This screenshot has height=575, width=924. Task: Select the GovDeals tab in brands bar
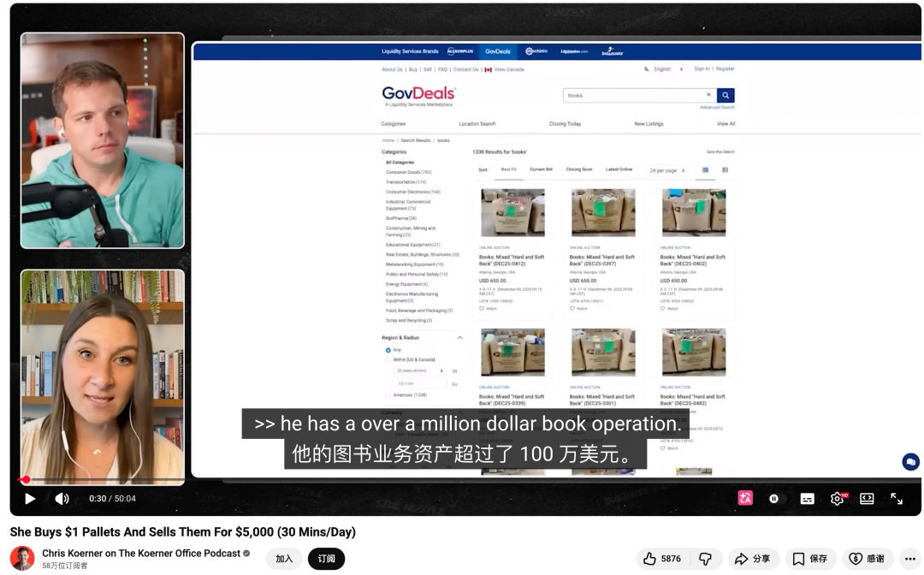(498, 51)
